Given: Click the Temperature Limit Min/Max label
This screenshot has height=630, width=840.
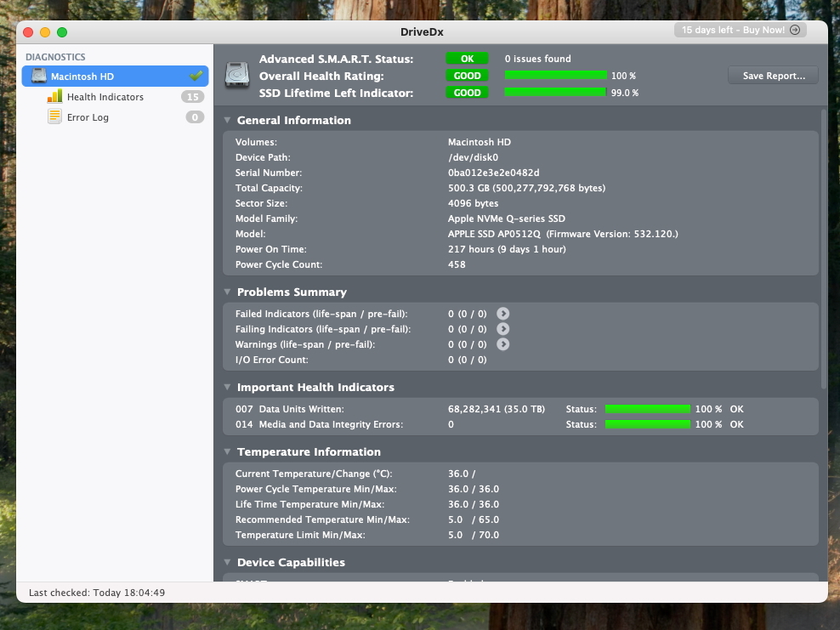Looking at the screenshot, I should point(300,535).
